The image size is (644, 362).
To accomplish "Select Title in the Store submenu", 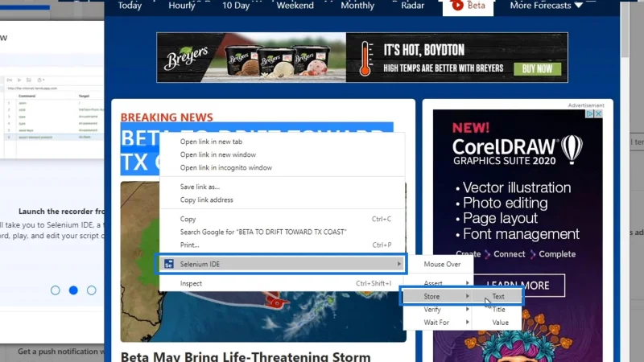I will point(498,310).
